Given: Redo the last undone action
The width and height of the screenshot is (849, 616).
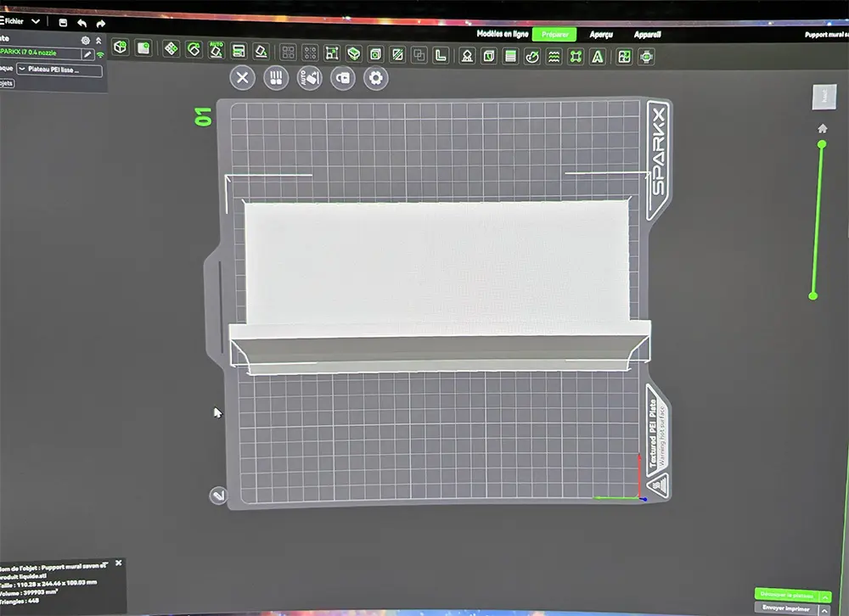Looking at the screenshot, I should tap(101, 24).
